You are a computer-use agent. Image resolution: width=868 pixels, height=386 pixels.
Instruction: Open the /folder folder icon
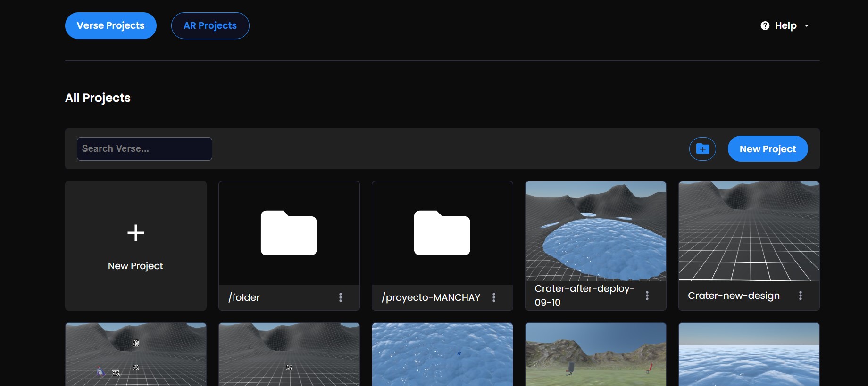coord(289,233)
